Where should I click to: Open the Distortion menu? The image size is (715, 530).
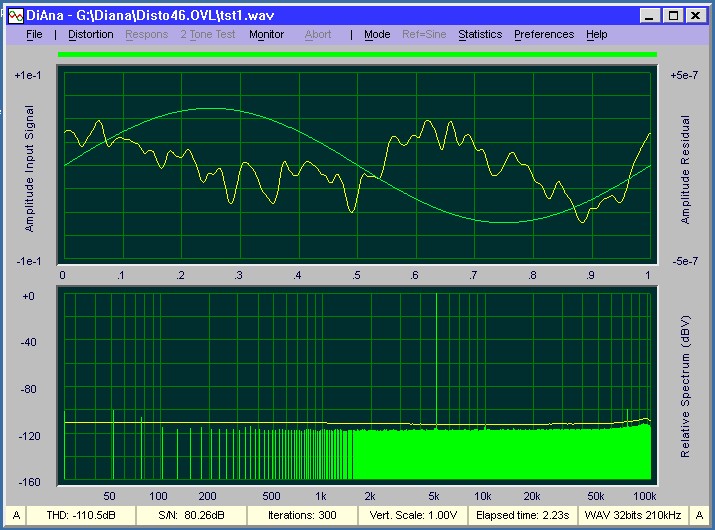(91, 34)
